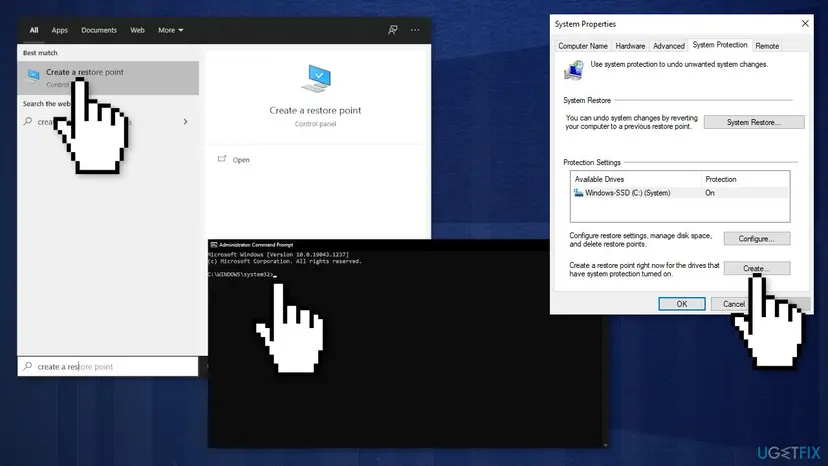
Task: Choose the Web search filter
Action: 137,30
